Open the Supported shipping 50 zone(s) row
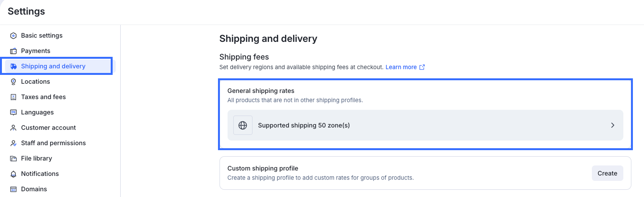The width and height of the screenshot is (644, 197). [425, 125]
